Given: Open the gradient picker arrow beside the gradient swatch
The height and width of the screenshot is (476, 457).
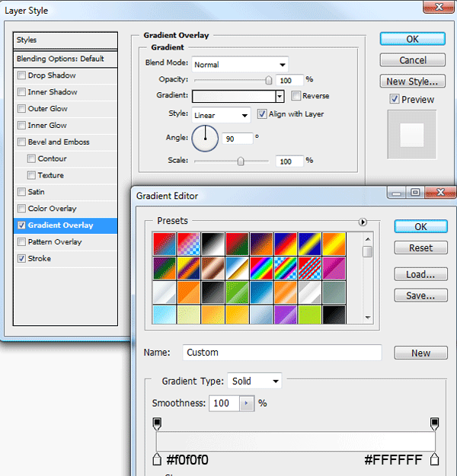Looking at the screenshot, I should point(280,97).
